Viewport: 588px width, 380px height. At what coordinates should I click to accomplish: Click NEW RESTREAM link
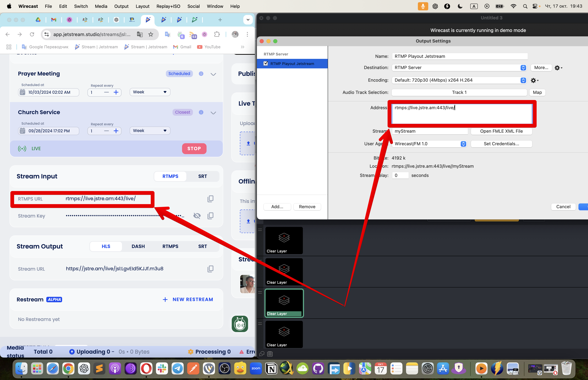(x=188, y=299)
